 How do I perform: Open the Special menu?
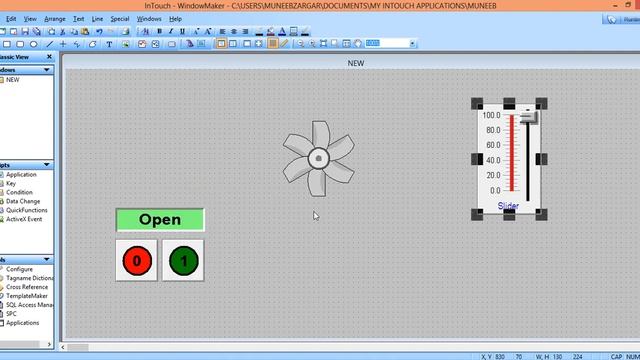pos(120,19)
